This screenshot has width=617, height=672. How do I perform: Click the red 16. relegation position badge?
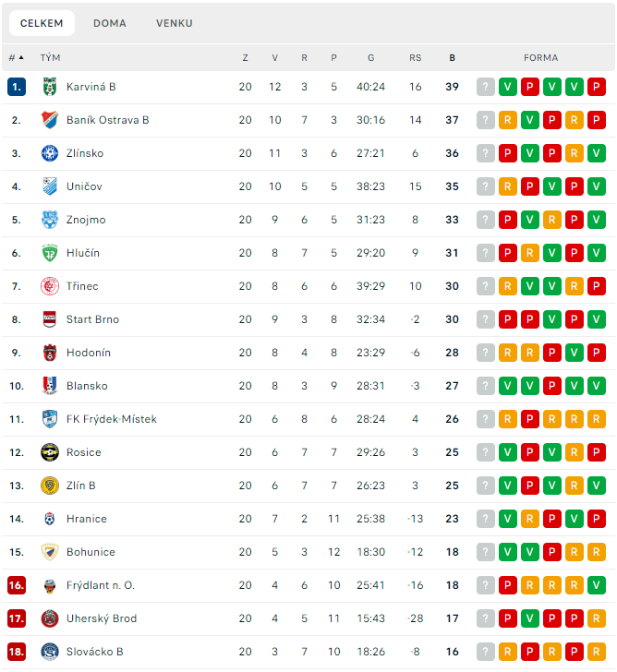point(17,585)
